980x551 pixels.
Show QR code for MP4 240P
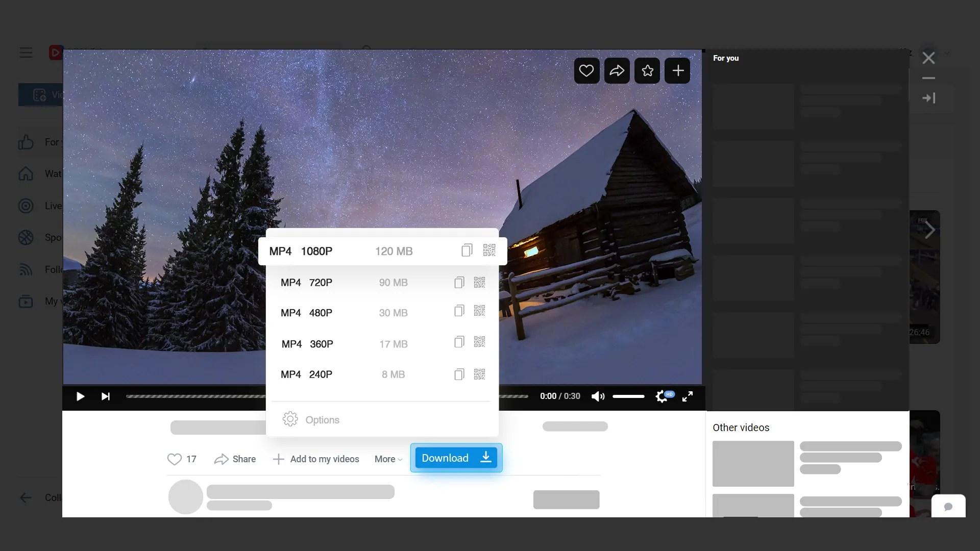(479, 374)
